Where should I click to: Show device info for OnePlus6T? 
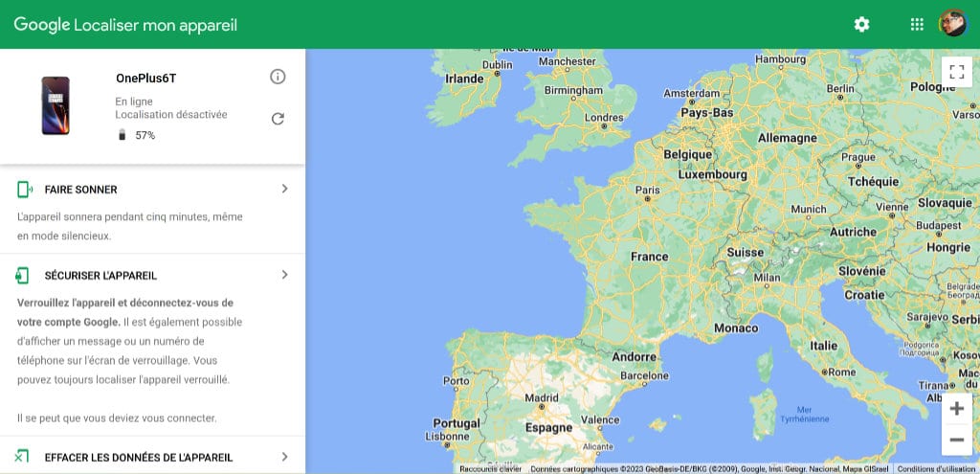tap(278, 77)
